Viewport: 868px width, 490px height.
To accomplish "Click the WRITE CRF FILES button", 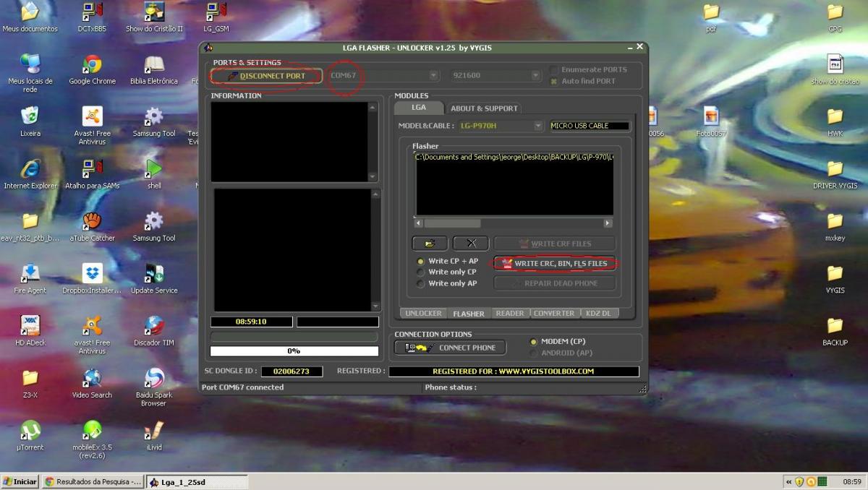I will pyautogui.click(x=555, y=244).
